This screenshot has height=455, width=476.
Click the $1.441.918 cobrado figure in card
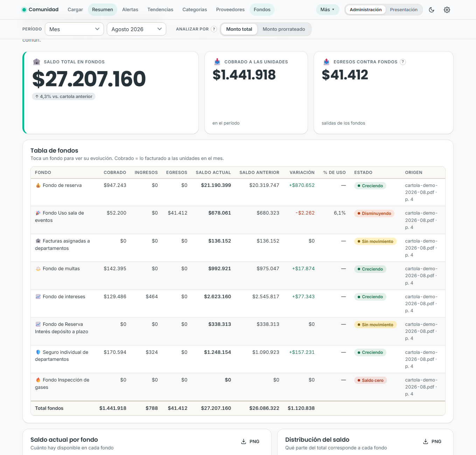click(x=244, y=75)
